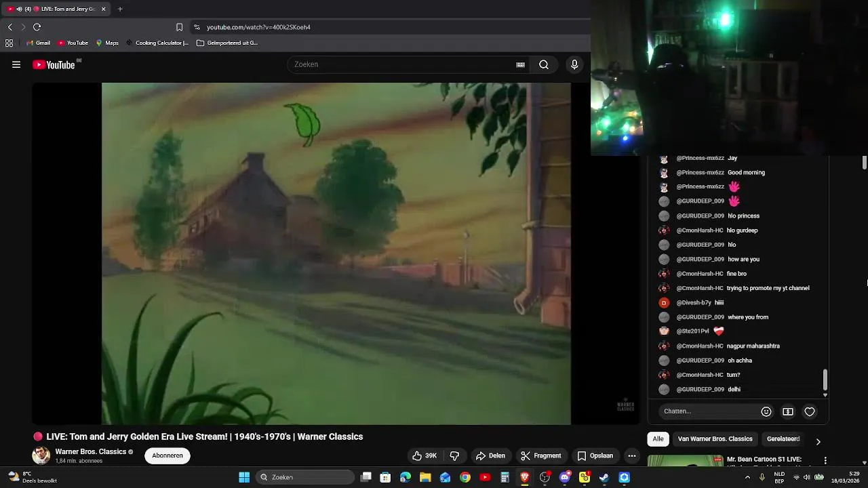Open Google Chrome from the taskbar

click(465, 477)
